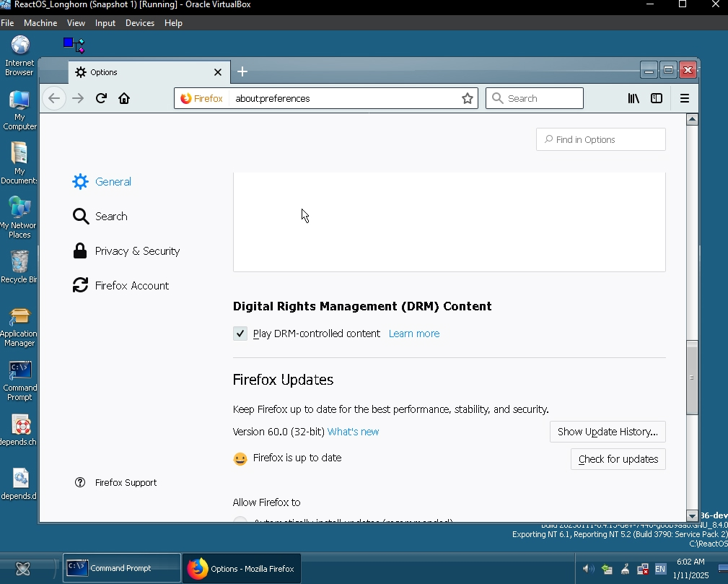Open VirtualBox View menu
The width and height of the screenshot is (728, 584).
pos(76,23)
